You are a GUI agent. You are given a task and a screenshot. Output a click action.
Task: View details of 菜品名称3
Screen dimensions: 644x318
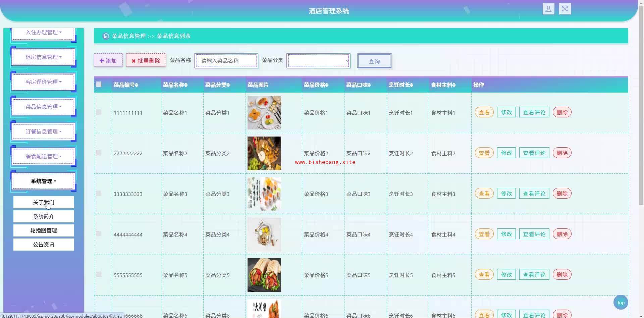click(x=484, y=194)
